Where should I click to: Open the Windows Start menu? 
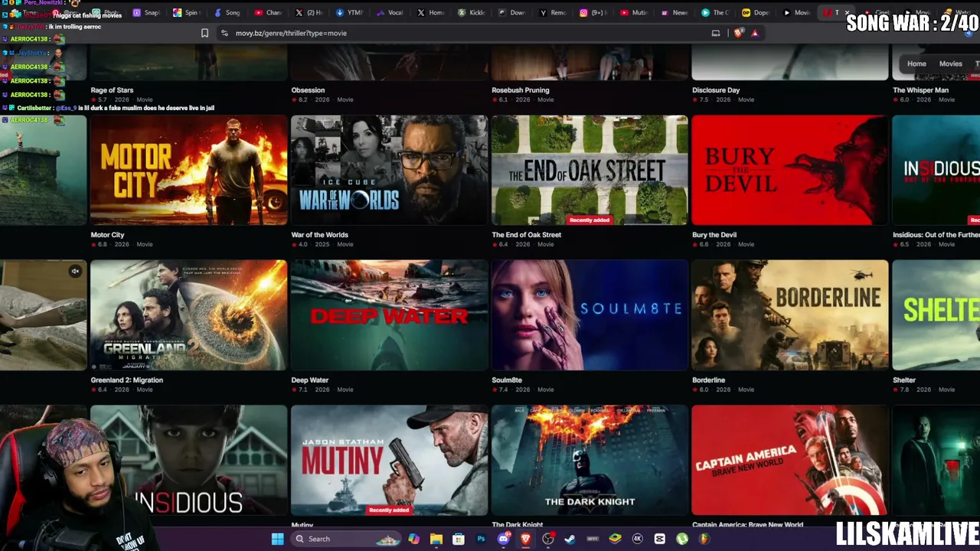tap(277, 539)
